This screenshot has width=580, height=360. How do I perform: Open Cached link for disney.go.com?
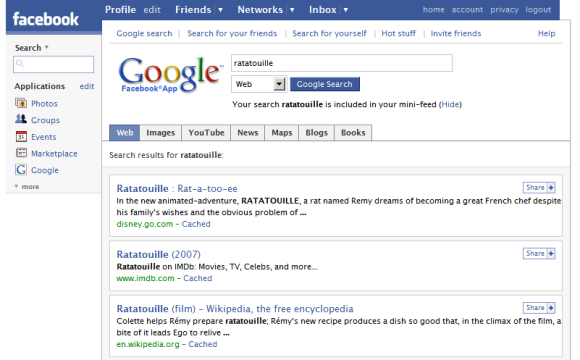[x=196, y=224]
